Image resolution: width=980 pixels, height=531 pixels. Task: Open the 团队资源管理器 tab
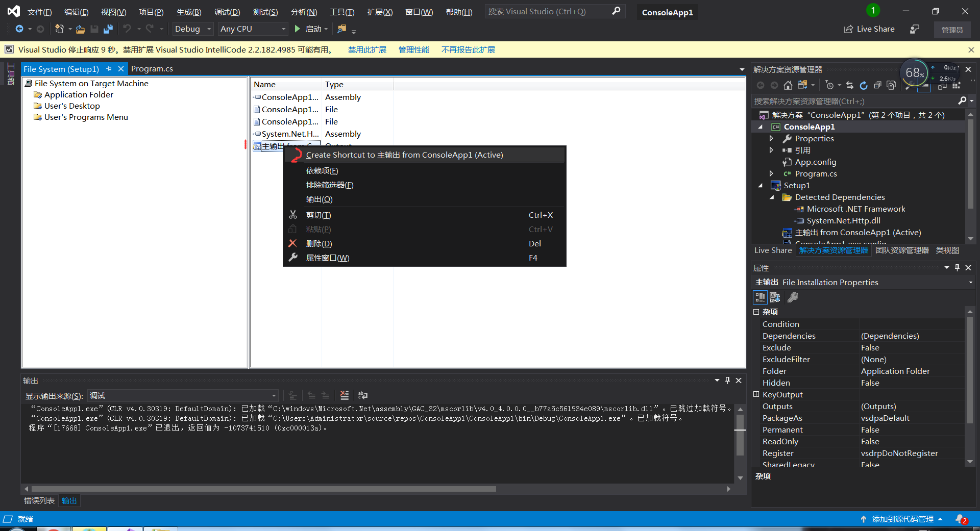pos(902,250)
